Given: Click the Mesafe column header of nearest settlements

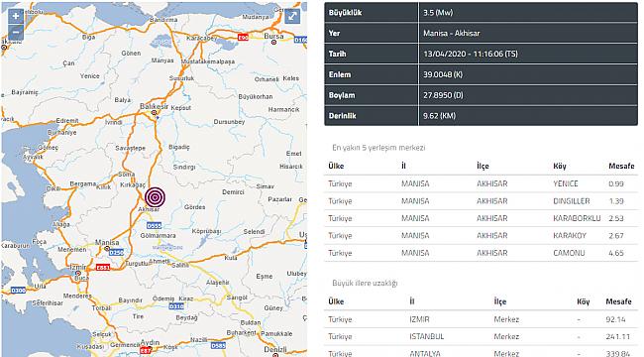Looking at the screenshot, I should pos(621,167).
